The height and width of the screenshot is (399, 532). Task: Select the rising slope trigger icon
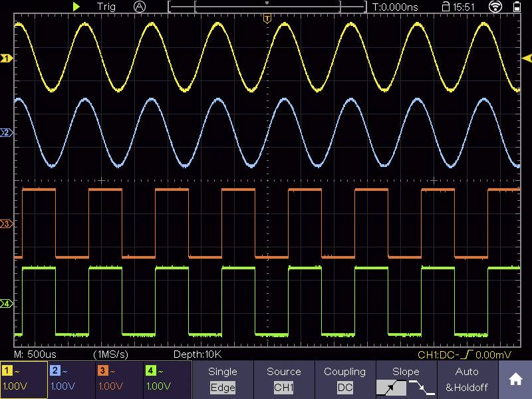(390, 387)
